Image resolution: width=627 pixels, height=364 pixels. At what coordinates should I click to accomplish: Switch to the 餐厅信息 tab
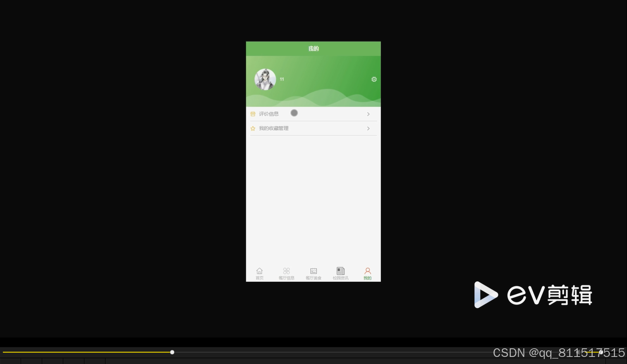(x=286, y=274)
